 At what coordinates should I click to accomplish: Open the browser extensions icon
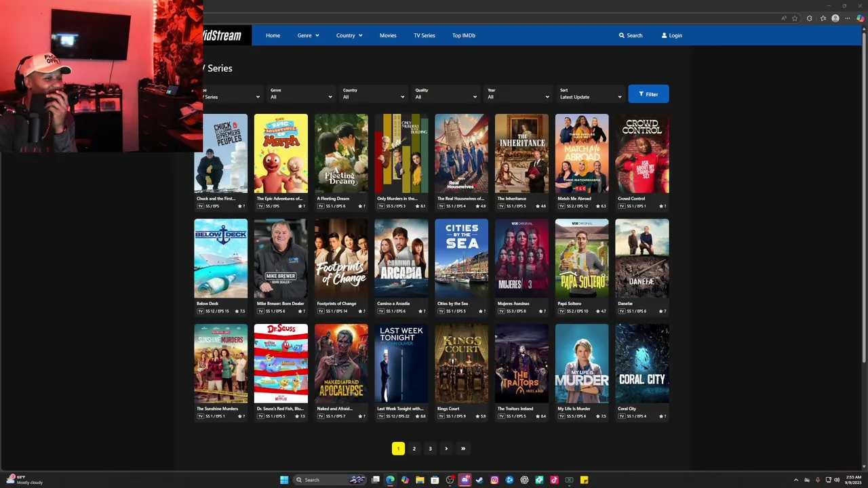[809, 18]
